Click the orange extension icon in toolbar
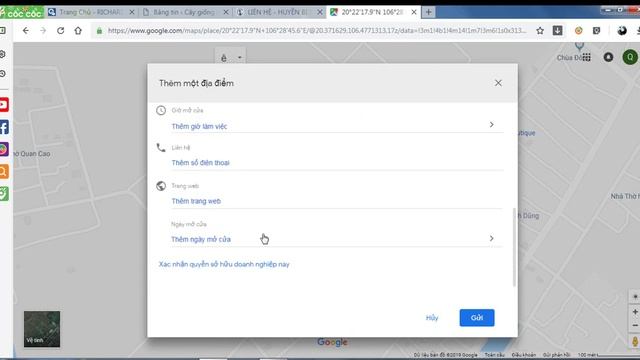This screenshot has width=640, height=360. coord(578,31)
